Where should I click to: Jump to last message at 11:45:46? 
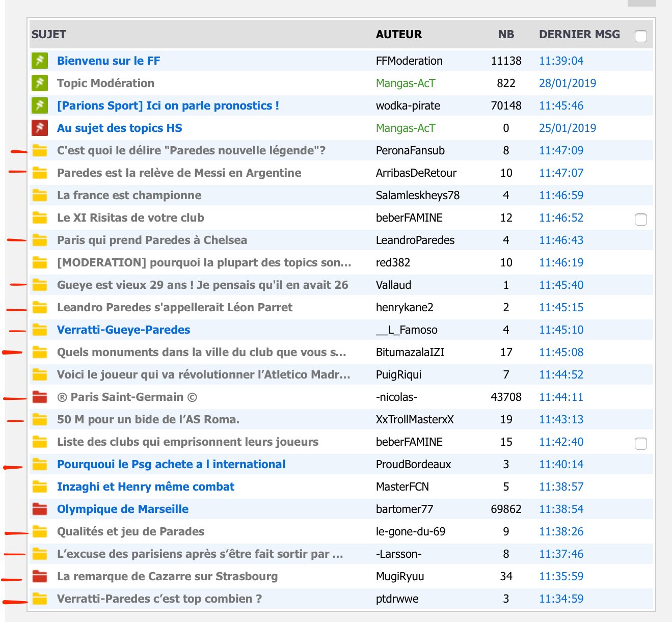point(561,105)
